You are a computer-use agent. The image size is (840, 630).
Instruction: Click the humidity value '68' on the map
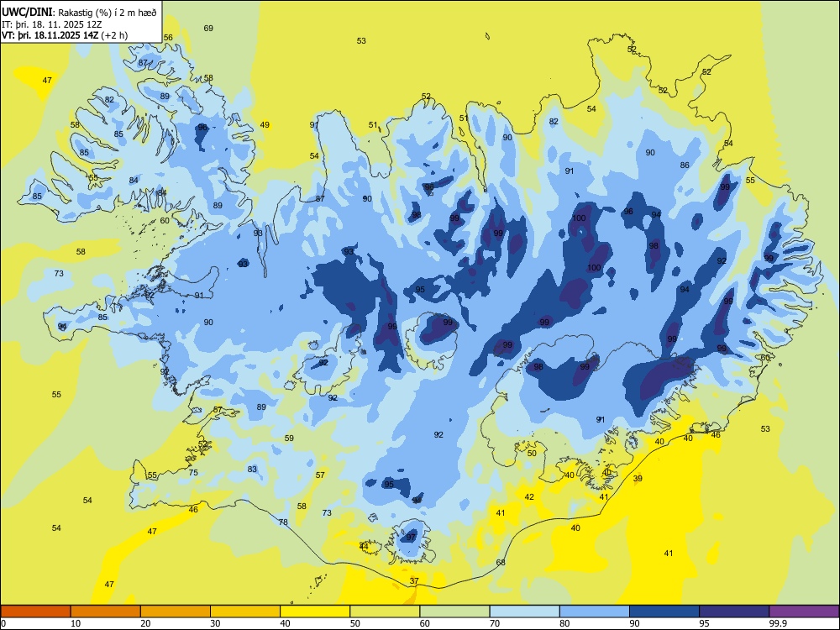pos(501,563)
